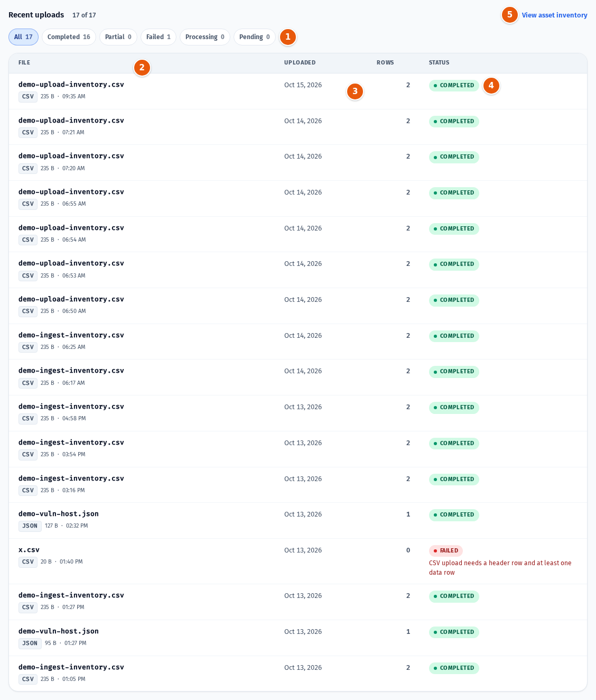596x700 pixels.
Task: Open demo-vuln-host.json uploaded at 02:32 PM
Action: coord(59,514)
